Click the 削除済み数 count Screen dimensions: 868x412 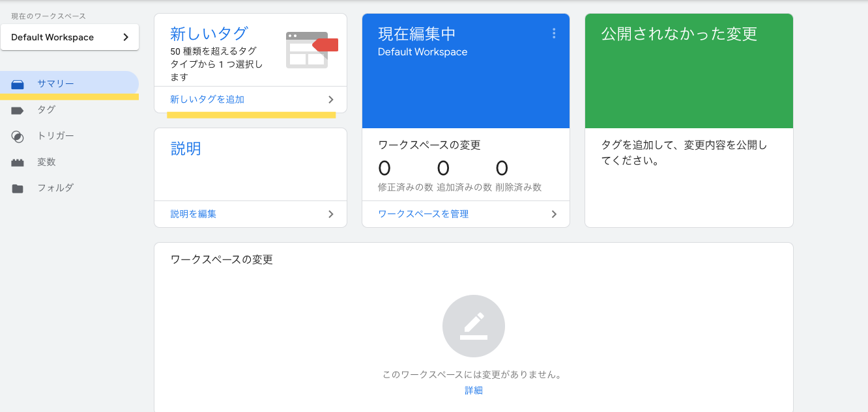(502, 169)
